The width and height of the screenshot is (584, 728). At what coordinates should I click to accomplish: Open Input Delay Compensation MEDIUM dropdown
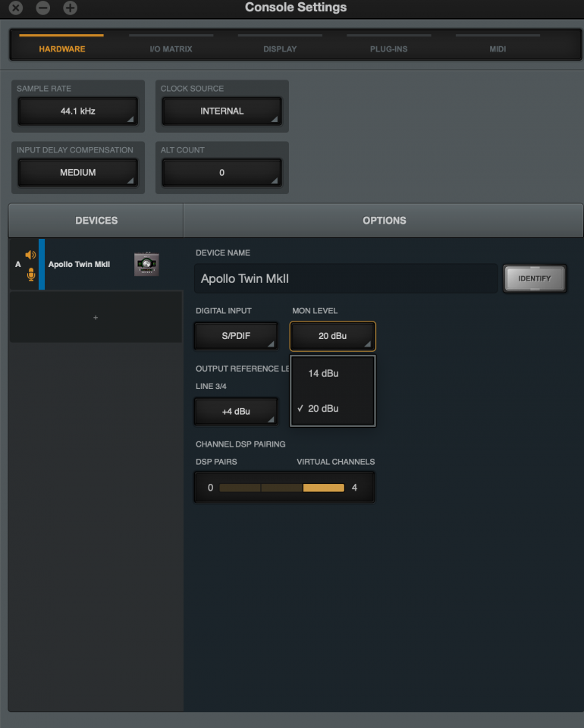[78, 173]
